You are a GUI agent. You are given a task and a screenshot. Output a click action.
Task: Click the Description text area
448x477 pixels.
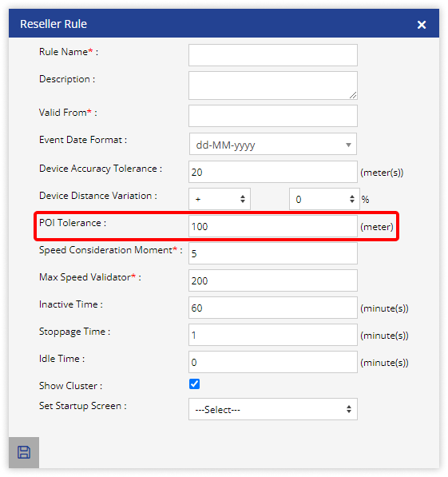(273, 85)
